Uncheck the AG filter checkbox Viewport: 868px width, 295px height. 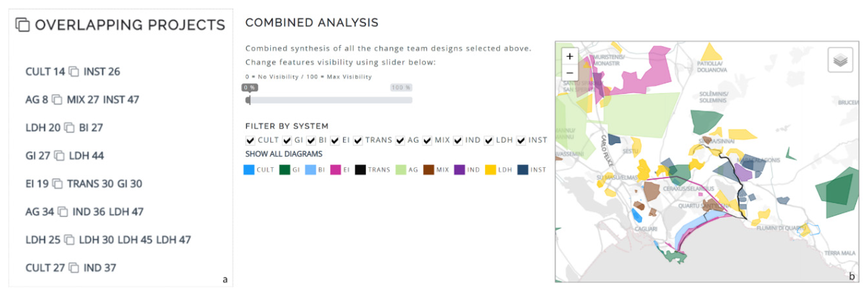[400, 140]
